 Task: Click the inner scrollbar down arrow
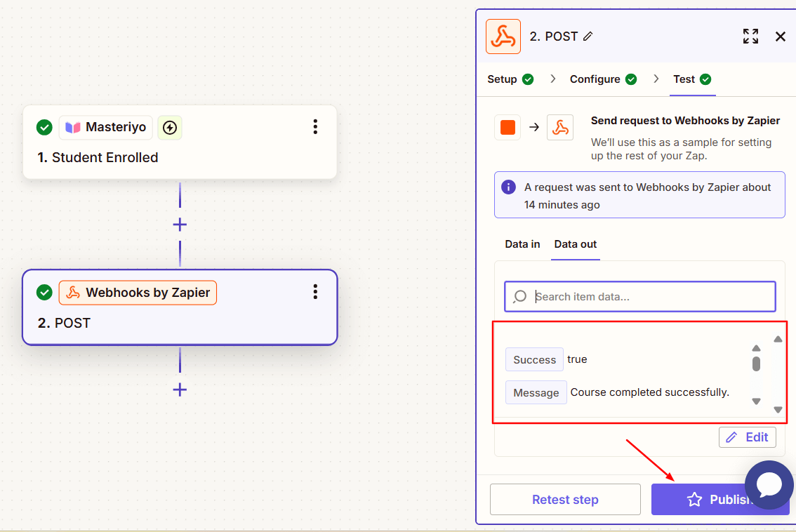[757, 401]
